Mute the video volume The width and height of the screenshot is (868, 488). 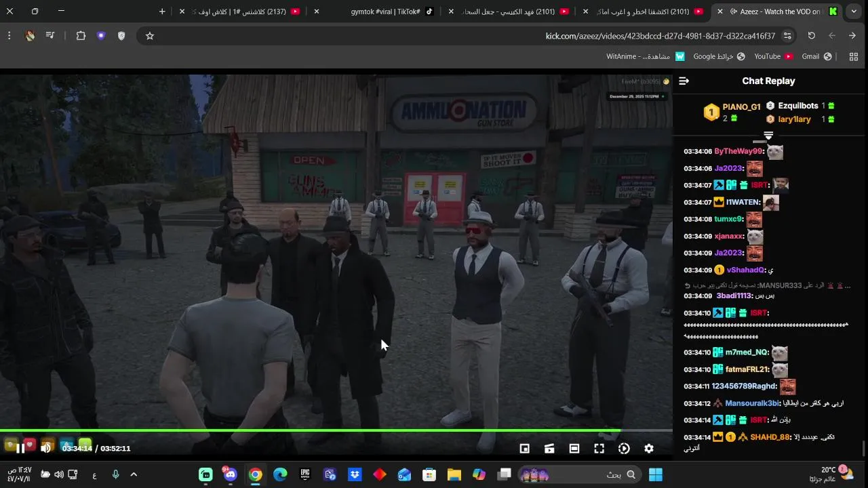[x=46, y=448]
